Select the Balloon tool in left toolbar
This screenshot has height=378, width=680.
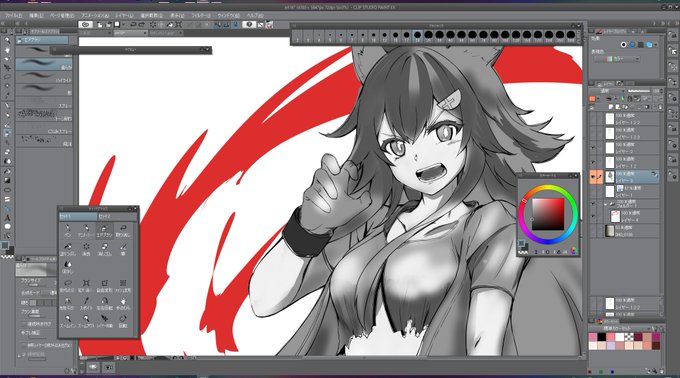click(7, 227)
